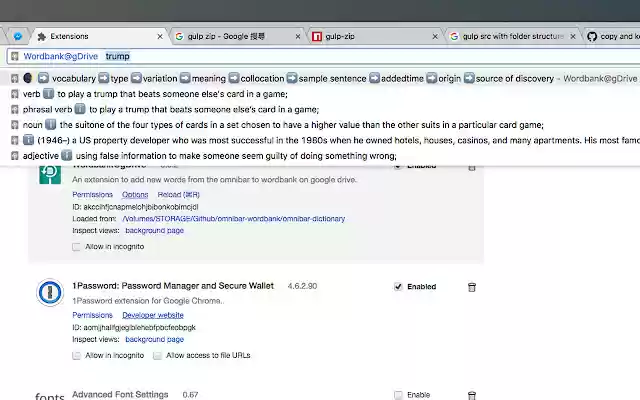The width and height of the screenshot is (640, 400).
Task: Open Permissions for Wordbank extension
Action: point(92,195)
